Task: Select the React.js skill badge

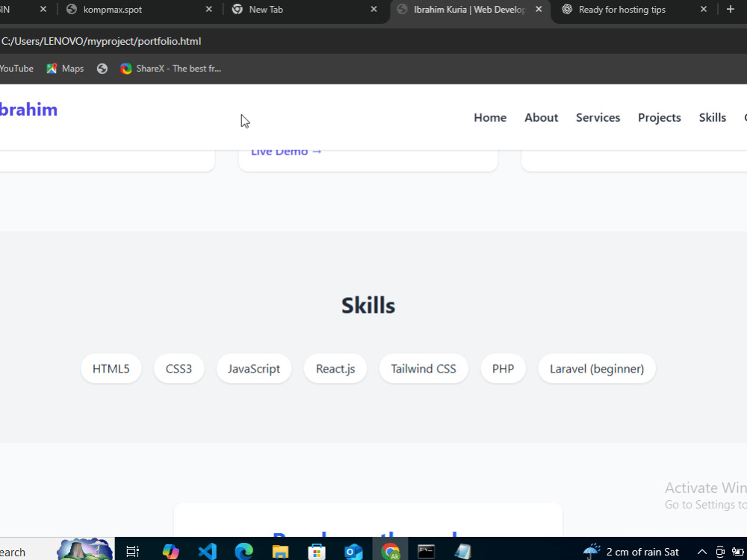Action: click(335, 369)
